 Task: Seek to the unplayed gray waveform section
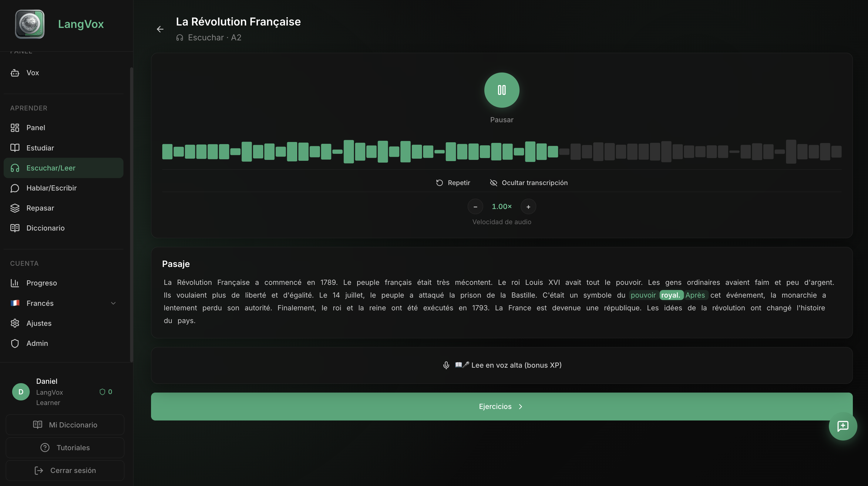coord(701,152)
